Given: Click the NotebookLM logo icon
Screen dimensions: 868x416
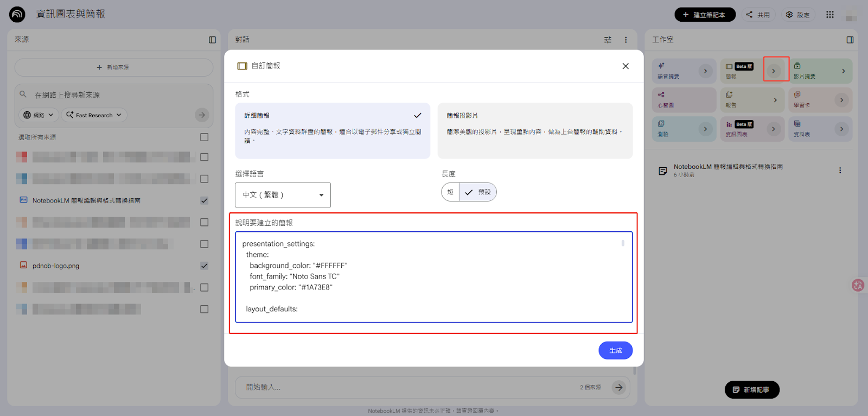Looking at the screenshot, I should tap(17, 14).
